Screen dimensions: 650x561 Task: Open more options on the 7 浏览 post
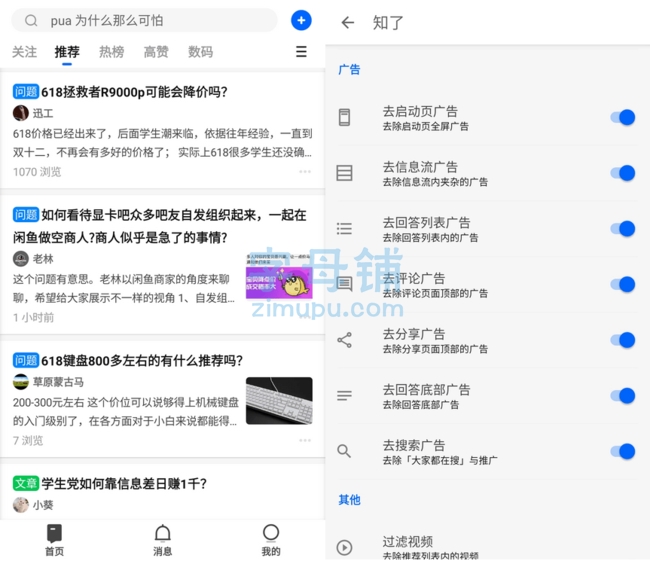pos(305,440)
